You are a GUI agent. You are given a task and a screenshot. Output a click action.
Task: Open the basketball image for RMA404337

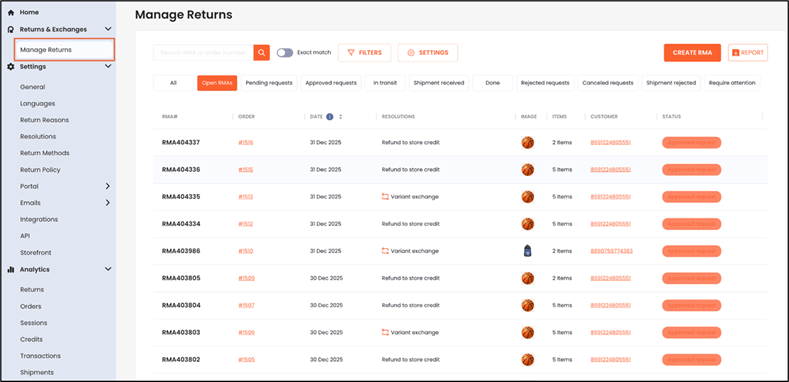tap(527, 142)
